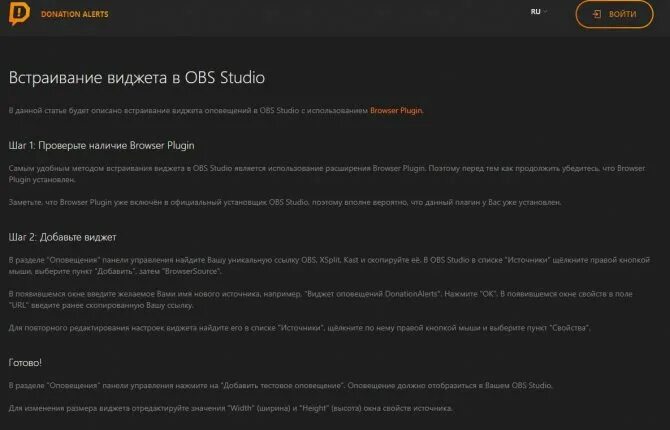Click the paragraph about Добавить тестовое оповещение
This screenshot has height=430, width=670.
pyautogui.click(x=281, y=386)
